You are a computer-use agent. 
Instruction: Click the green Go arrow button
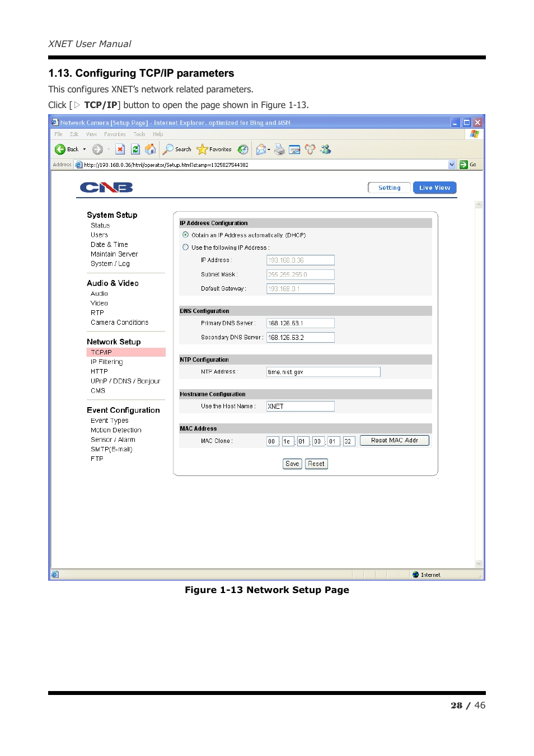point(463,165)
